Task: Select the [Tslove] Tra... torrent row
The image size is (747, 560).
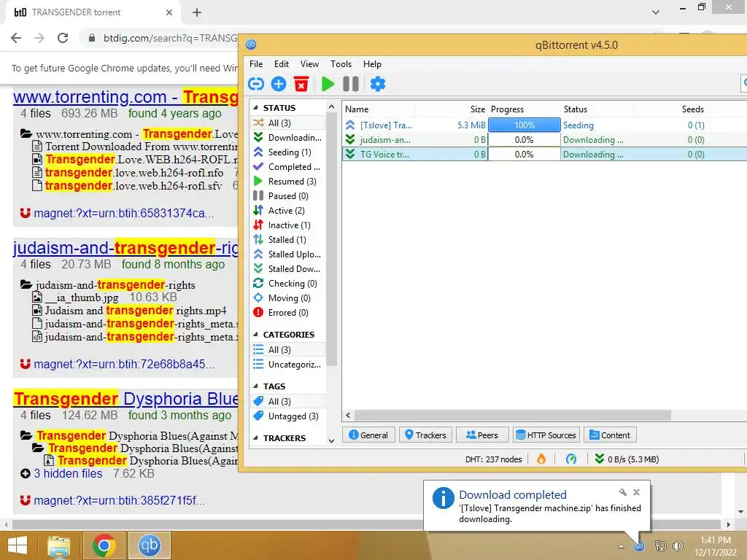Action: coord(544,125)
